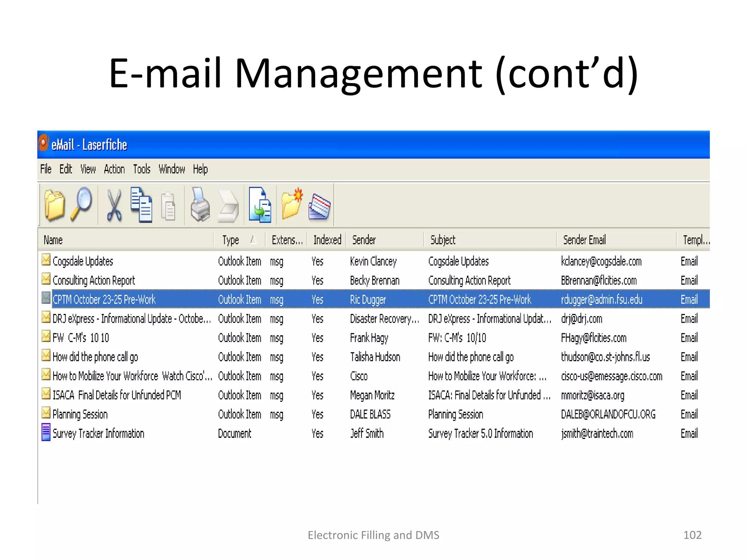747x560 pixels.
Task: Open the Action menu
Action: [114, 169]
